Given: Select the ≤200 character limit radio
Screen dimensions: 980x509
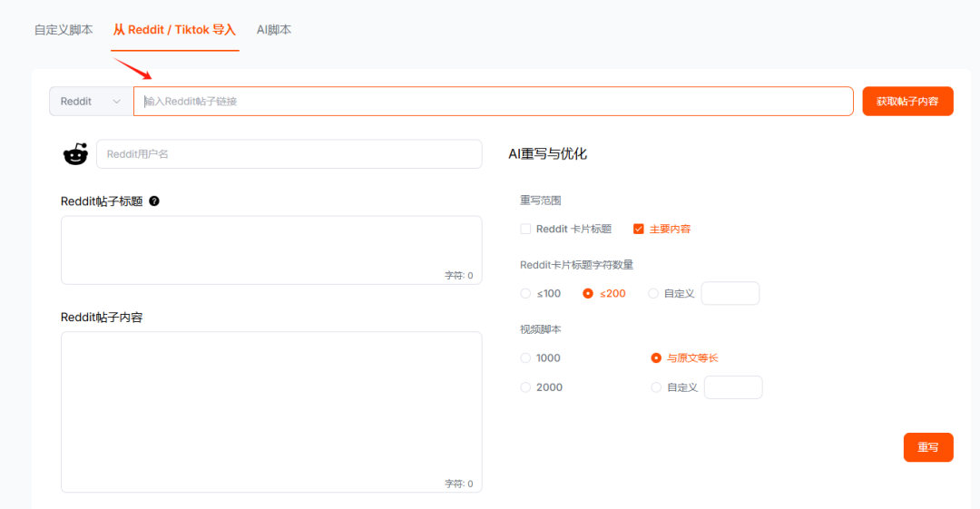Looking at the screenshot, I should click(587, 293).
